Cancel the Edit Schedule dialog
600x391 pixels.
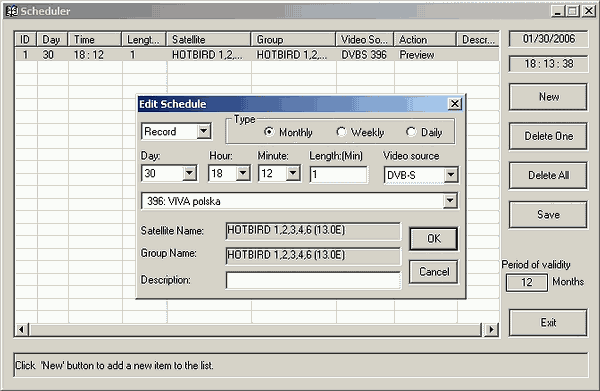tap(434, 272)
